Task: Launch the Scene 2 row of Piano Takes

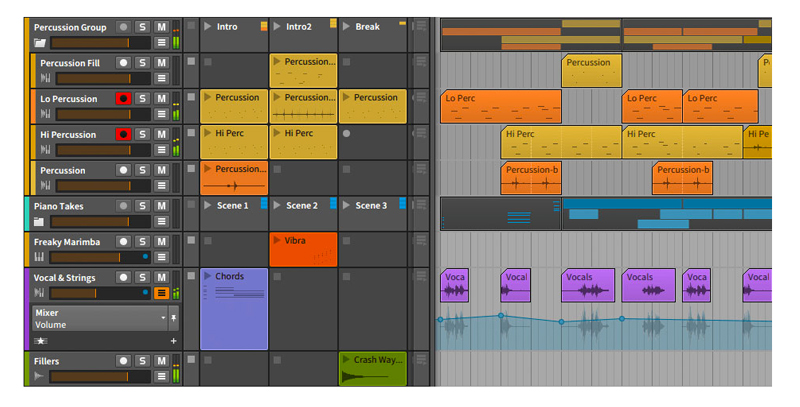Action: point(278,205)
